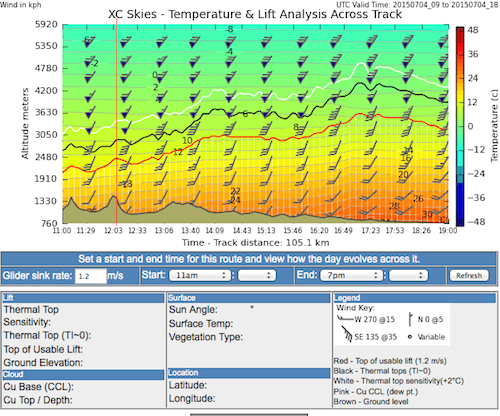Screen dimensions: 500x416
Task: Click the '-48' value on temperature scale
Action: coord(476,222)
